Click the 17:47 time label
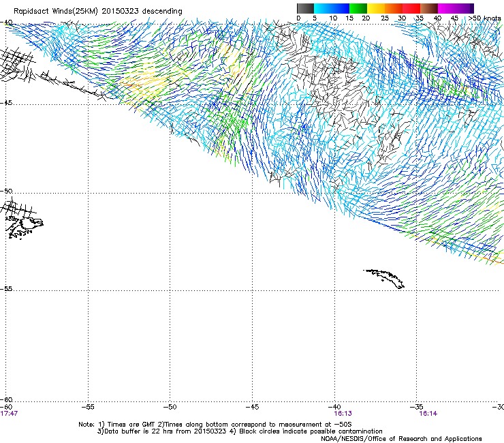Image resolution: width=504 pixels, height=443 pixels. click(9, 414)
